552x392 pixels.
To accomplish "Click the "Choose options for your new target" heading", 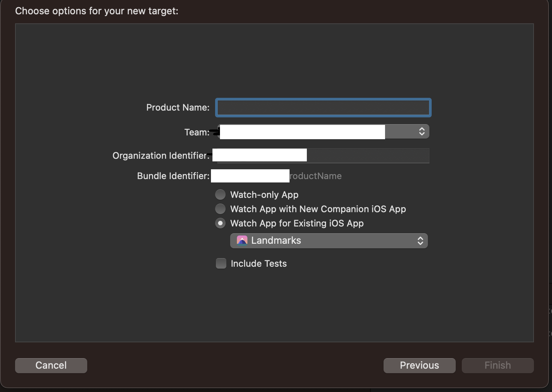I will 97,11.
